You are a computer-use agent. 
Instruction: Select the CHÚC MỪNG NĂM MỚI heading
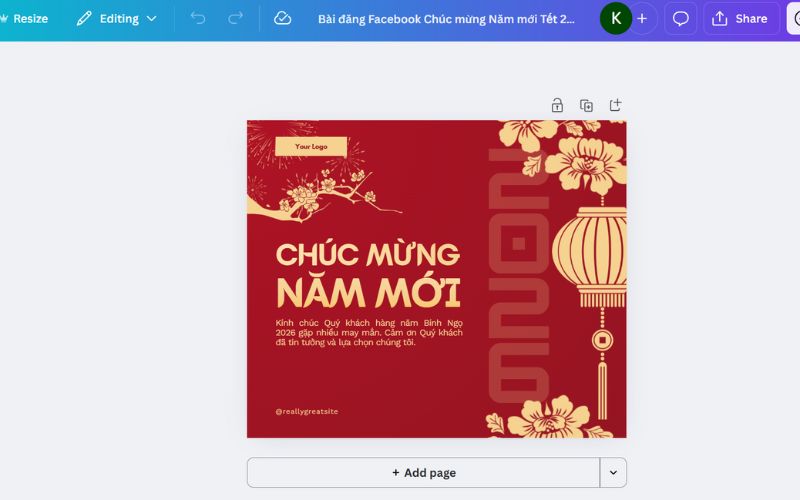click(368, 275)
